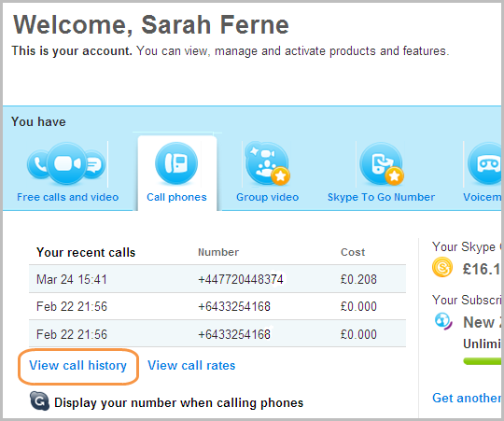Click the £0.208 call cost
504x421 pixels.
click(x=358, y=279)
